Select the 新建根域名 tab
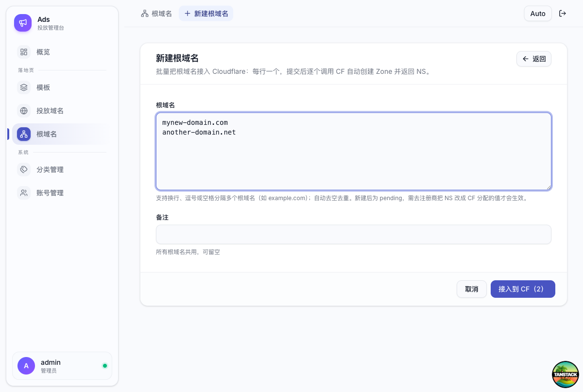583x392 pixels. pyautogui.click(x=206, y=14)
